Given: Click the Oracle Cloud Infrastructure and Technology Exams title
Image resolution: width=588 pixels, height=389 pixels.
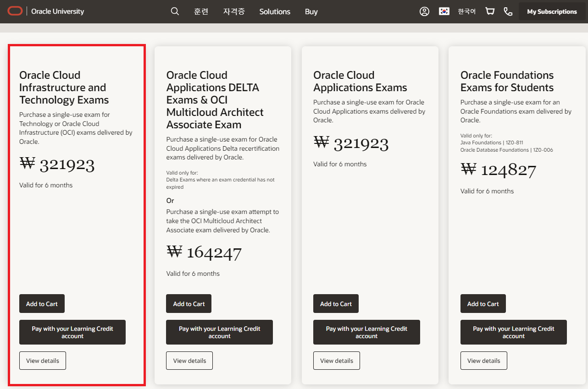Looking at the screenshot, I should tap(64, 88).
